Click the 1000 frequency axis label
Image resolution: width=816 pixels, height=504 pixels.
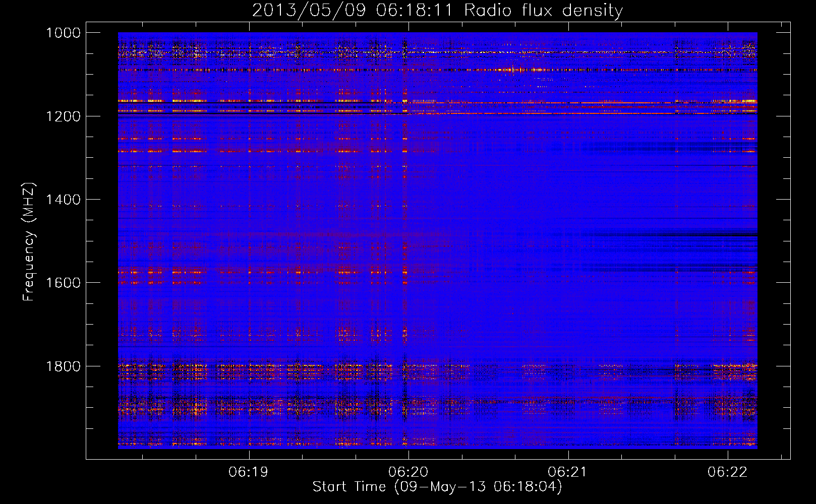[63, 33]
